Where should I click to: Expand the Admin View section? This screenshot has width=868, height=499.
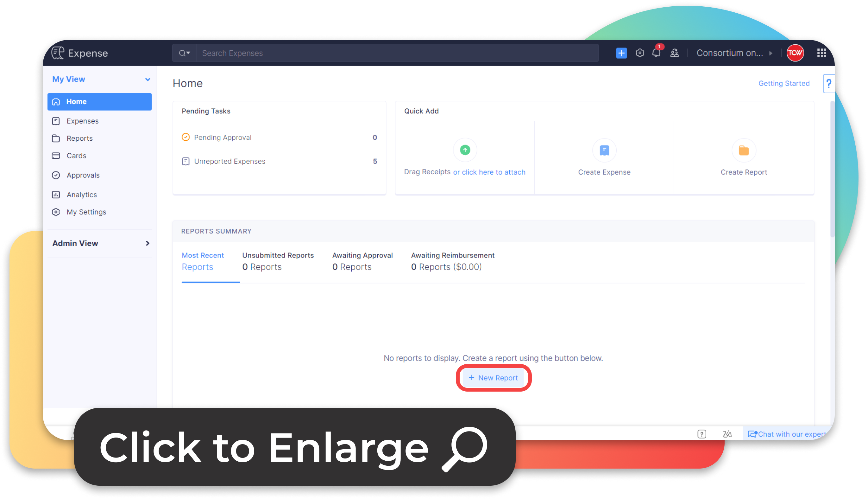pos(148,243)
